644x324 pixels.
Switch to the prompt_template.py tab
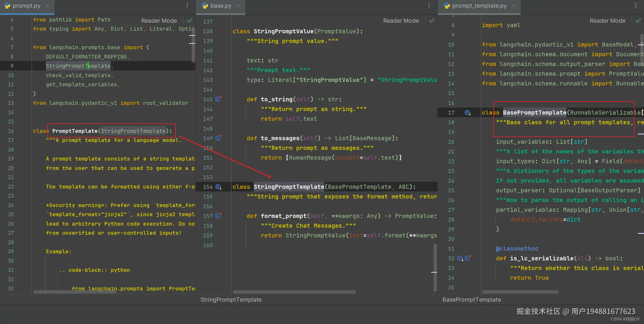479,6
